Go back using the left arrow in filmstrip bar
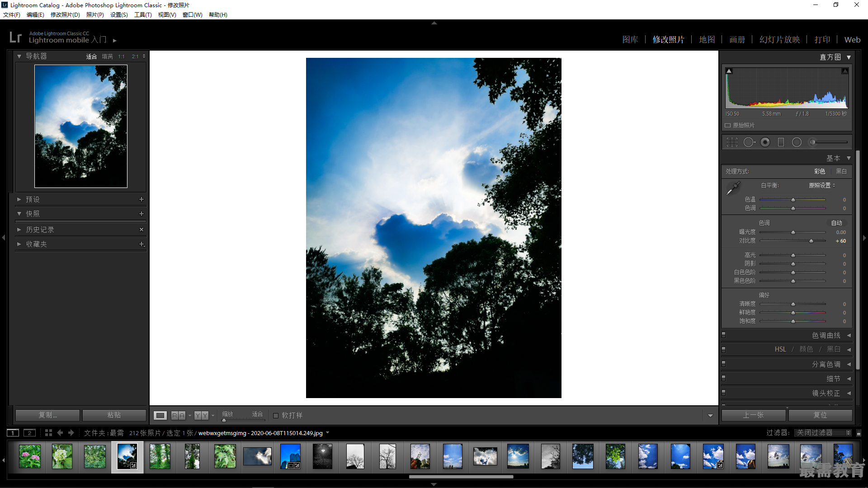Screen dimensions: 868x488 pyautogui.click(x=60, y=433)
